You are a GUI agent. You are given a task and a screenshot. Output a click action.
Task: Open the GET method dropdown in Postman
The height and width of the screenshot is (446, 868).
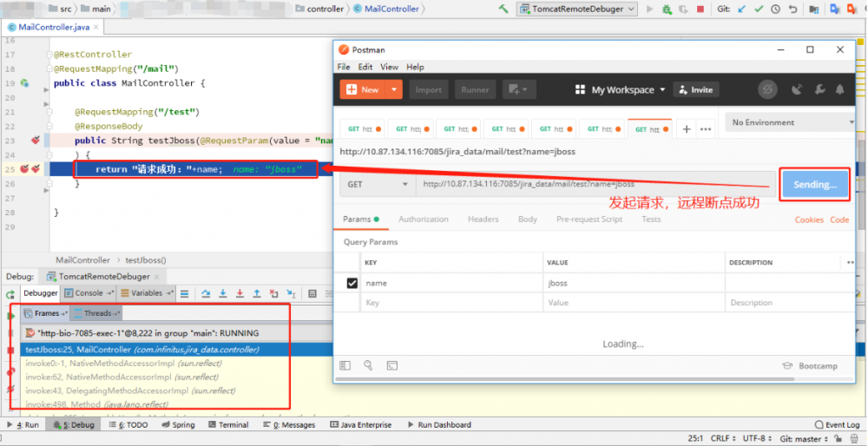(378, 184)
